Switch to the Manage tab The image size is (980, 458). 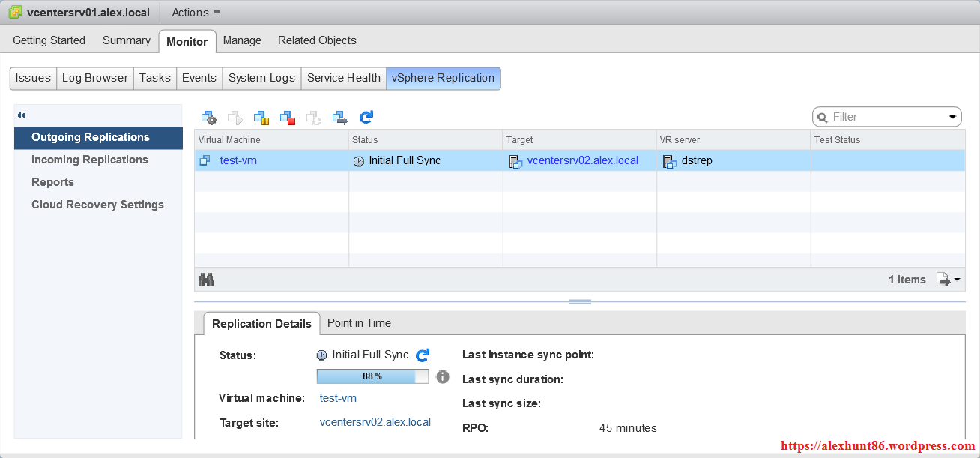point(242,40)
